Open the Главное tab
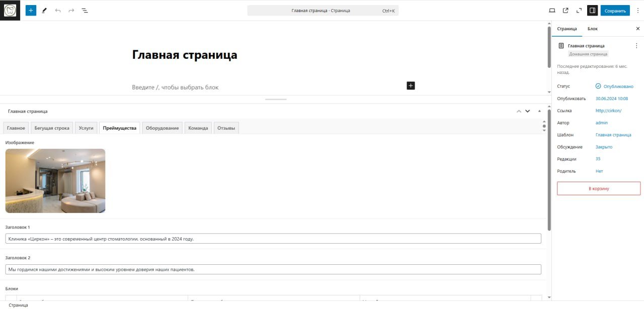Screen dimensions: 644x309 (16, 128)
